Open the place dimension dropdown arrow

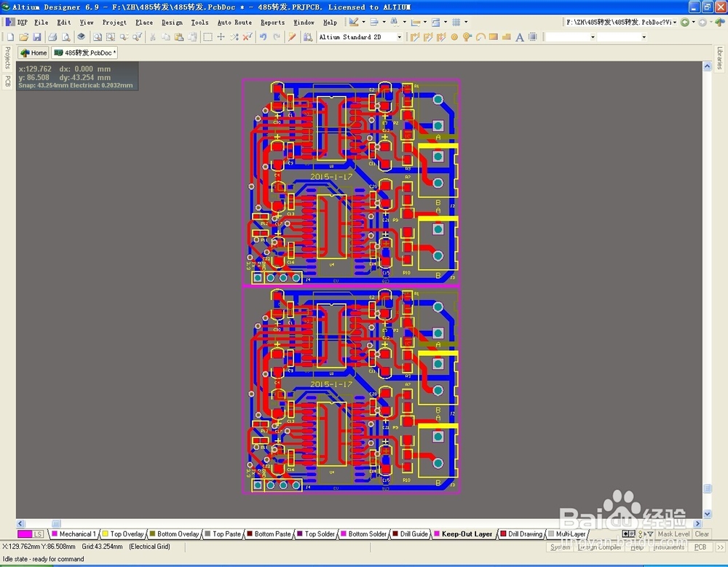coord(425,22)
